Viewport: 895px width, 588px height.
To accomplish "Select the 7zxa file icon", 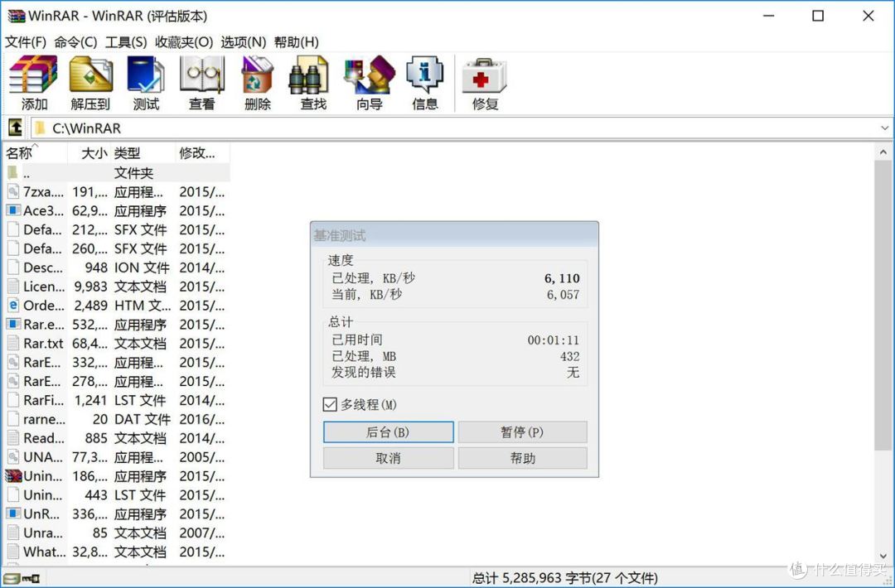I will pyautogui.click(x=13, y=191).
